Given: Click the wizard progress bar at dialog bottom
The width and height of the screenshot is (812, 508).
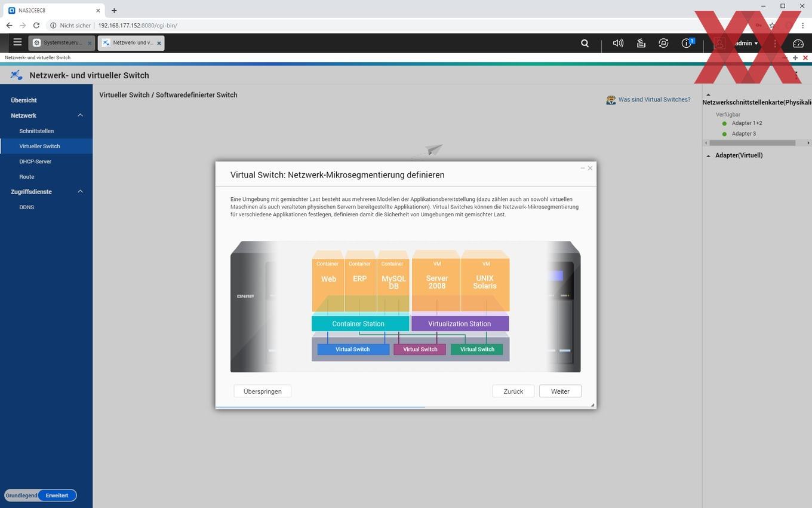Looking at the screenshot, I should tap(405, 408).
